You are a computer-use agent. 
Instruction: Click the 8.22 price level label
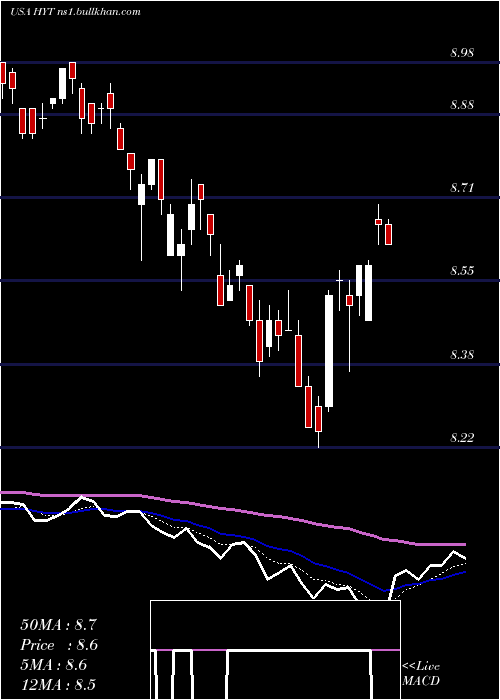[x=462, y=438]
